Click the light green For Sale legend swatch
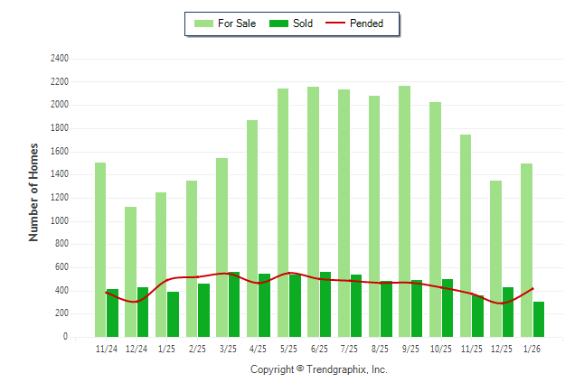Image resolution: width=584 pixels, height=392 pixels. pyautogui.click(x=204, y=23)
